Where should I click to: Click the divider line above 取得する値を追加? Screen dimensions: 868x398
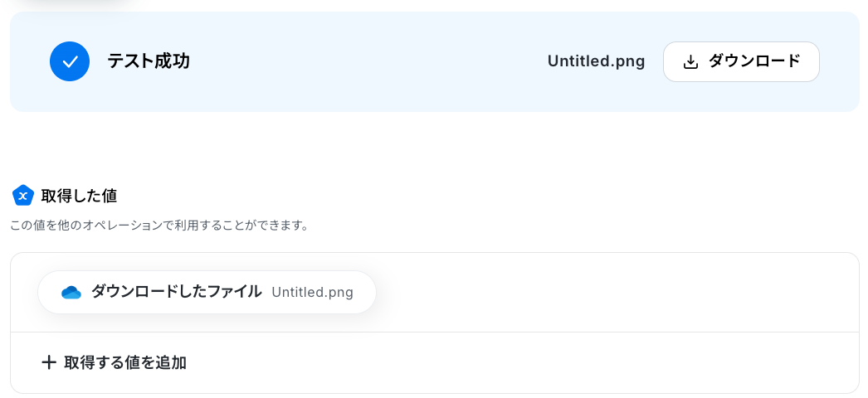[432, 332]
